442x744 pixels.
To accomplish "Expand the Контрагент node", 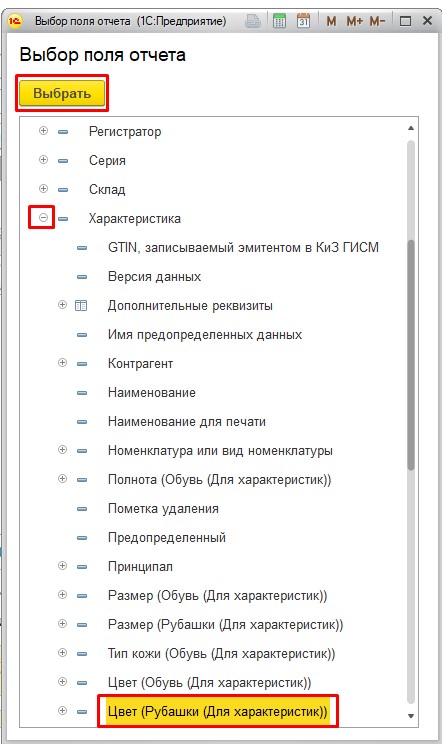I will 62,363.
